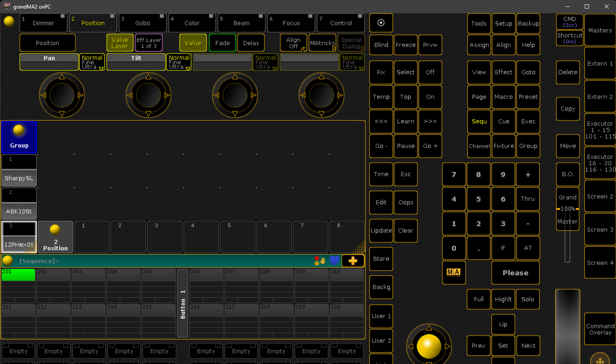Image resolution: width=616 pixels, height=364 pixels.
Task: Click the Tilt encoder right arrow
Action: (167, 95)
